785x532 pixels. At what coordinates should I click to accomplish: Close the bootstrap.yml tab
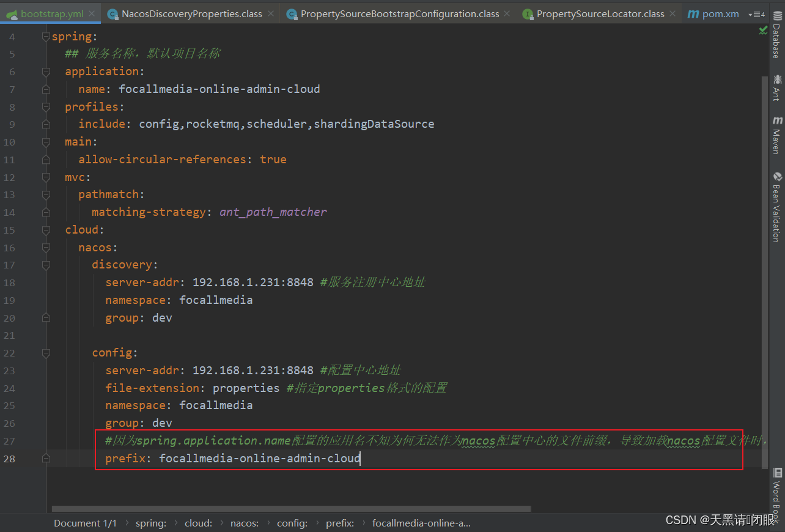click(x=92, y=13)
